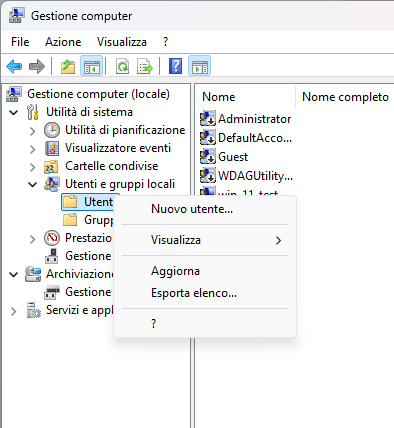
Task: Click the Utilità di sistema tools icon
Action: coord(32,112)
